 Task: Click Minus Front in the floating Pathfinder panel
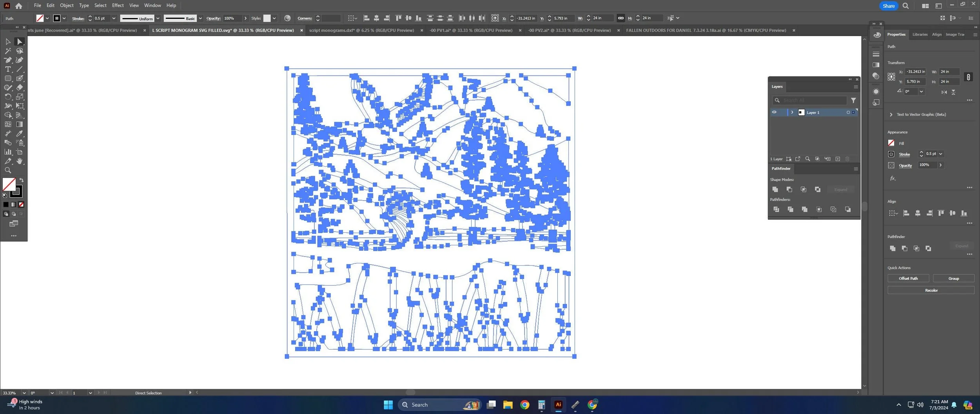click(789, 190)
